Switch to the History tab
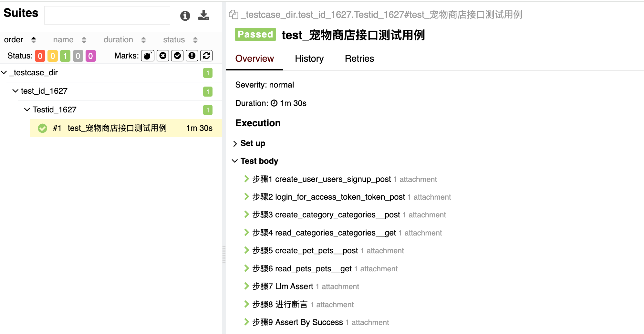Viewport: 644px width, 334px height. coord(309,58)
